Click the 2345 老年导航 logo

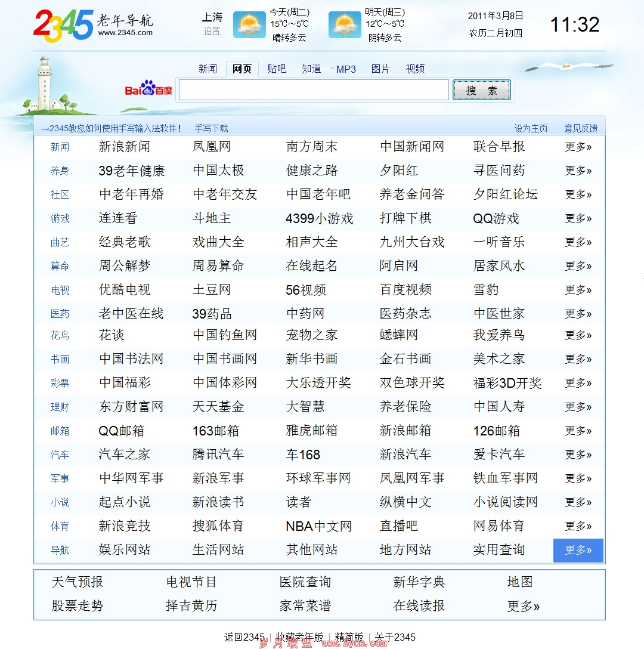click(x=93, y=26)
